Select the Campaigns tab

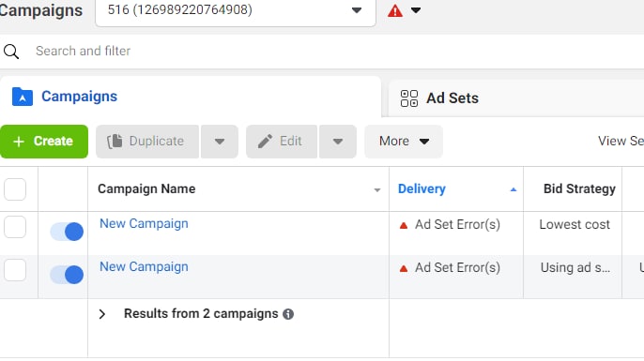point(191,97)
